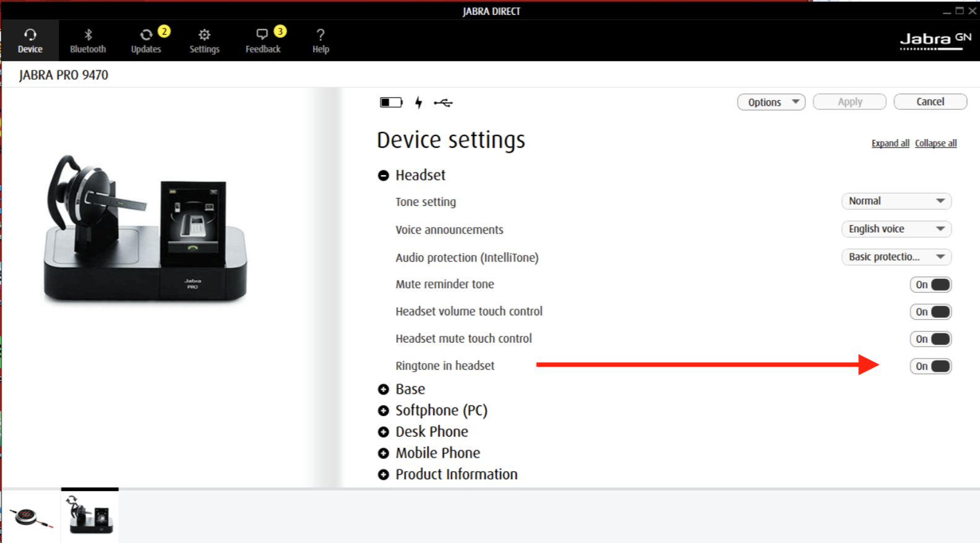The width and height of the screenshot is (980, 543).
Task: Click the battery level icon
Action: [x=391, y=102]
